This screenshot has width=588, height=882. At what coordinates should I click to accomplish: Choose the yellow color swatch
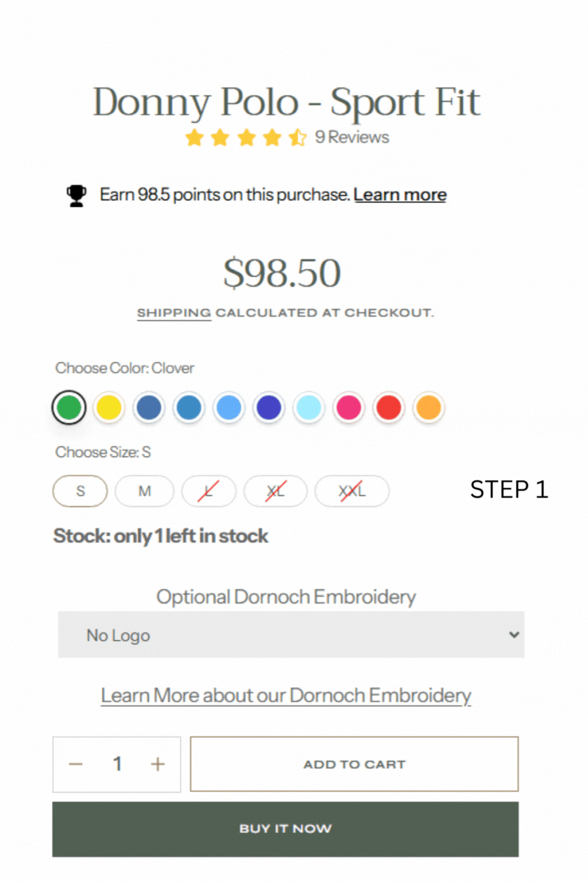109,408
